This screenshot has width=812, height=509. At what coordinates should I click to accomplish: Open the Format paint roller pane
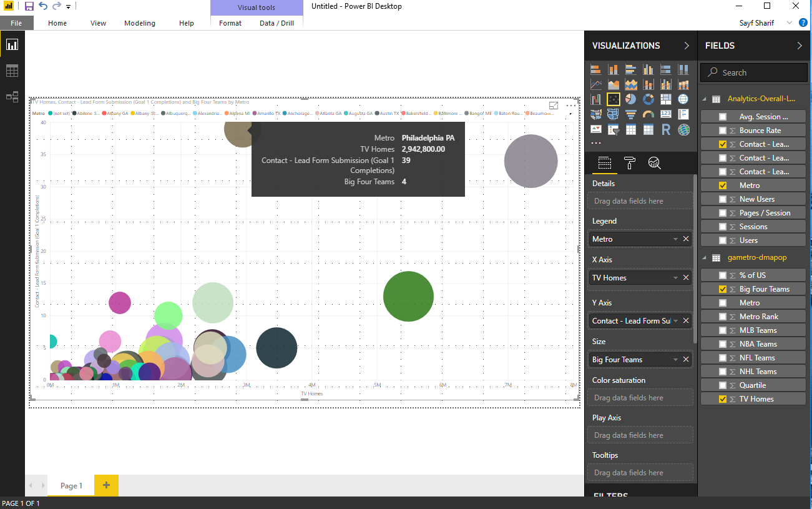[630, 163]
